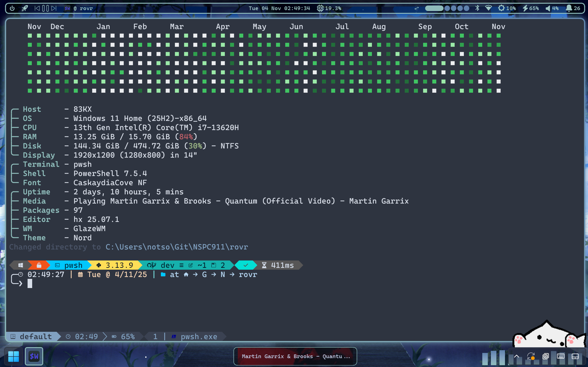The image size is (588, 367).
Task: Click the Wi-Fi icon in the status bar
Action: pos(489,8)
